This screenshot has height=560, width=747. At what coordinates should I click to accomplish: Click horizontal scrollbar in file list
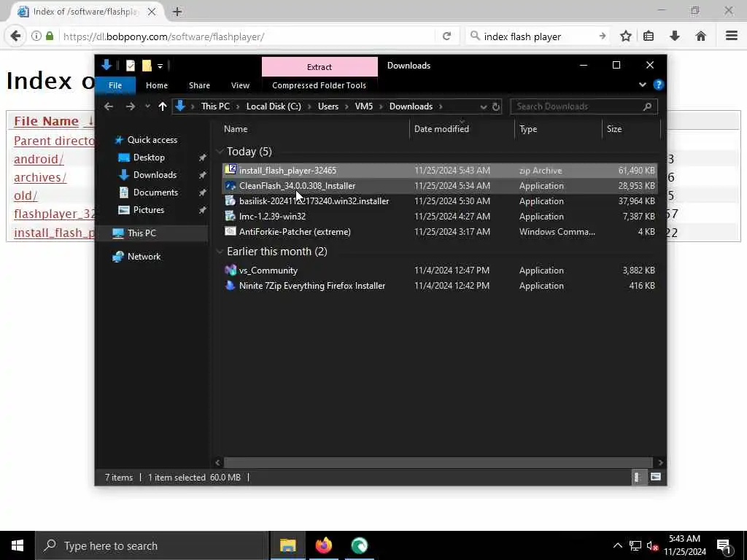pos(438,462)
